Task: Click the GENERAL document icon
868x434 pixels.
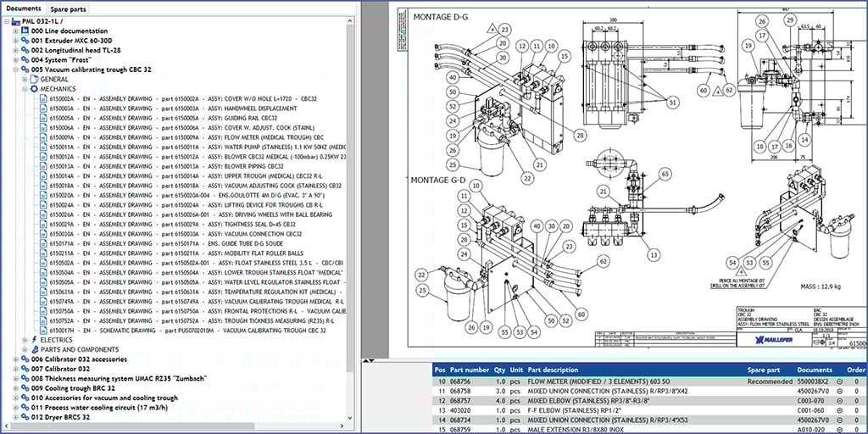Action: pos(34,79)
